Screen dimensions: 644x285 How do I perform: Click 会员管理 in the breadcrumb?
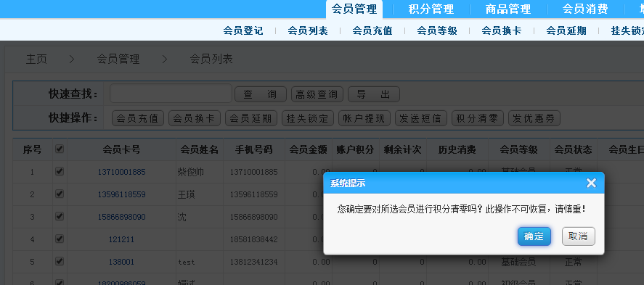pos(118,59)
